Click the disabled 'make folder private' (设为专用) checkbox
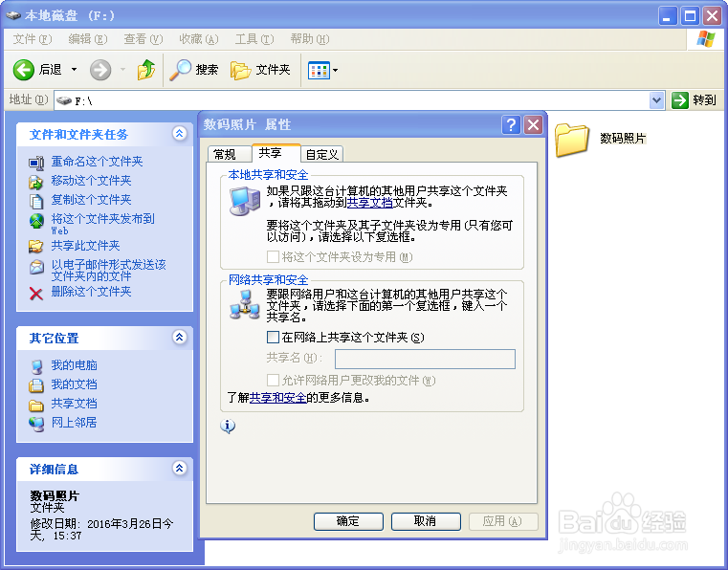This screenshot has height=570, width=728. [273, 256]
